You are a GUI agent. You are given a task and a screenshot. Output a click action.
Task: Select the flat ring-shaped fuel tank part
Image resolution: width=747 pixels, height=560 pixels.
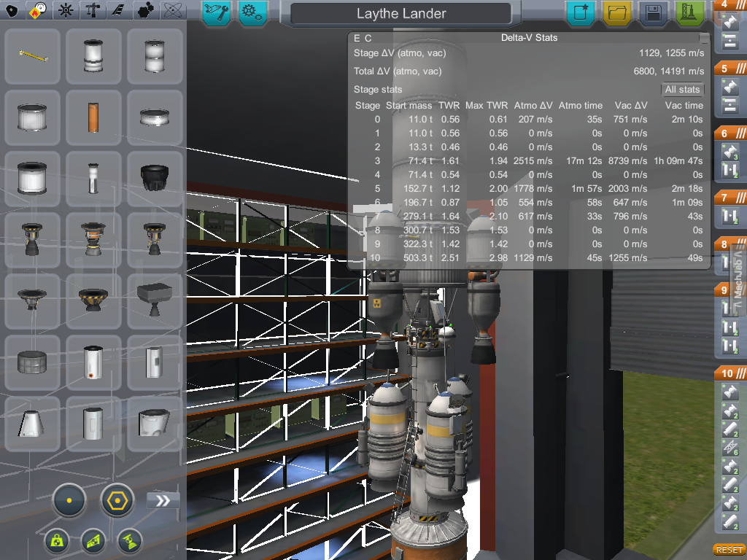pos(155,117)
